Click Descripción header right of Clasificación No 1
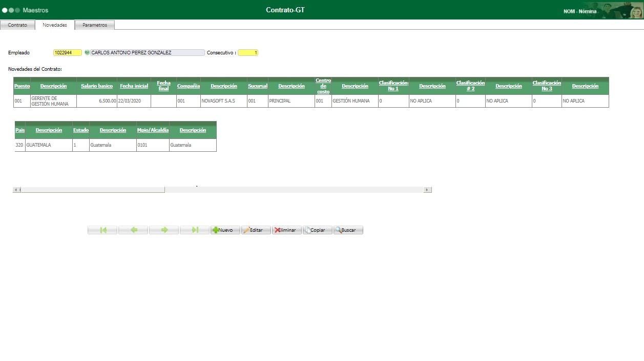The height and width of the screenshot is (361, 644). [x=432, y=86]
